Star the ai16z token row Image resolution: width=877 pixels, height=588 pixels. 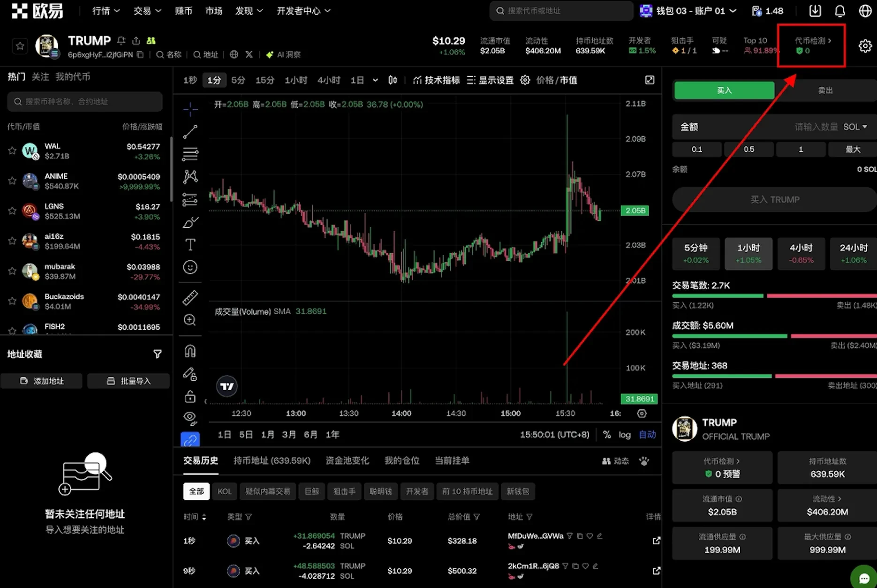[12, 241]
